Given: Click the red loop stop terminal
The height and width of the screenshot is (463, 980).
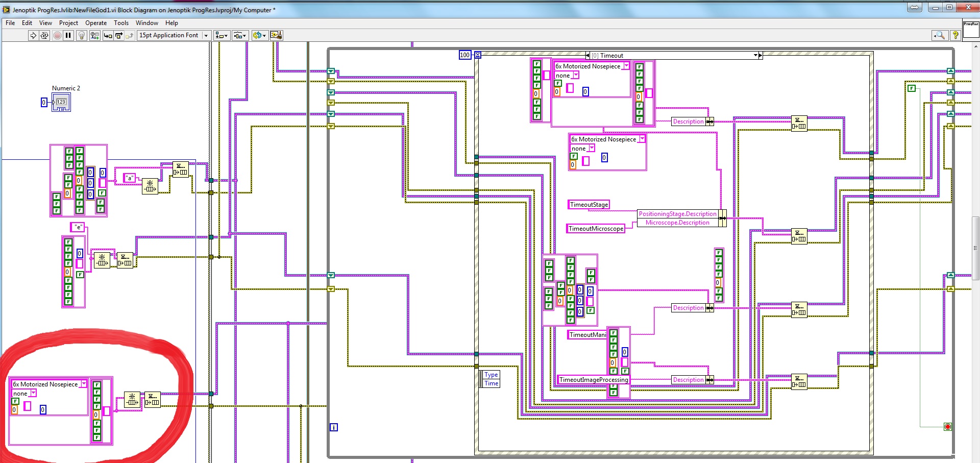Looking at the screenshot, I should pyautogui.click(x=948, y=427).
